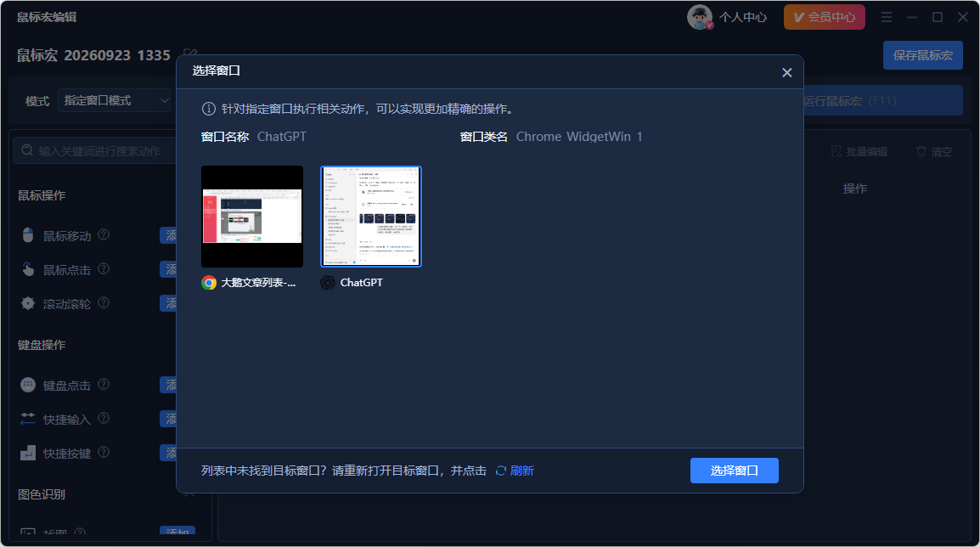
Task: Click the 批量编辑 edit icon
Action: point(836,151)
